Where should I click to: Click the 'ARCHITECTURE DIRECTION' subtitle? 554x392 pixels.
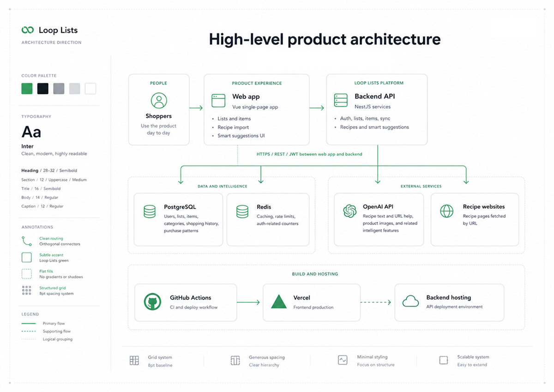(51, 42)
